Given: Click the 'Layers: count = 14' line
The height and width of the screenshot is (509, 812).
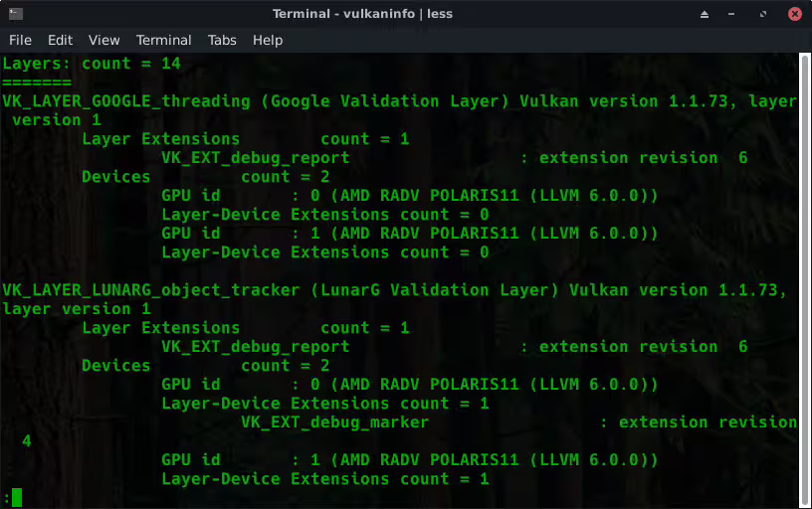Looking at the screenshot, I should pos(92,64).
